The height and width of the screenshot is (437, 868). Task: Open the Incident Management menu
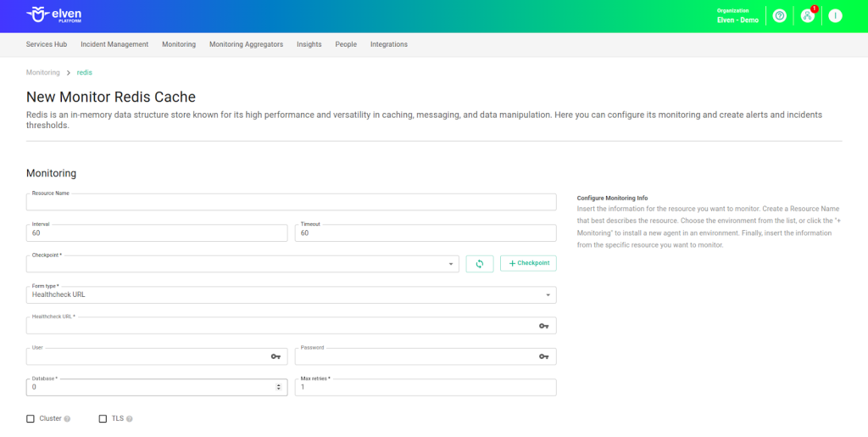coord(114,44)
